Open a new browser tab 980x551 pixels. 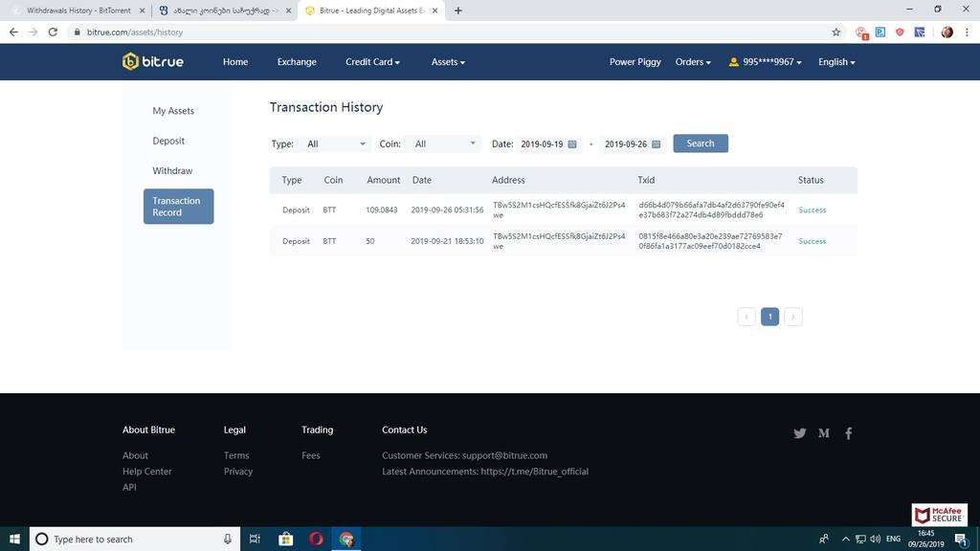pyautogui.click(x=458, y=11)
